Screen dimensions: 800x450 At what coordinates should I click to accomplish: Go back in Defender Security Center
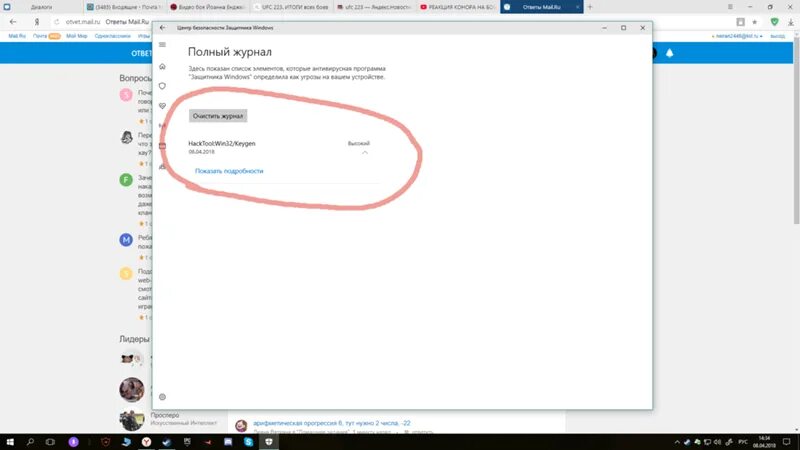[x=162, y=28]
